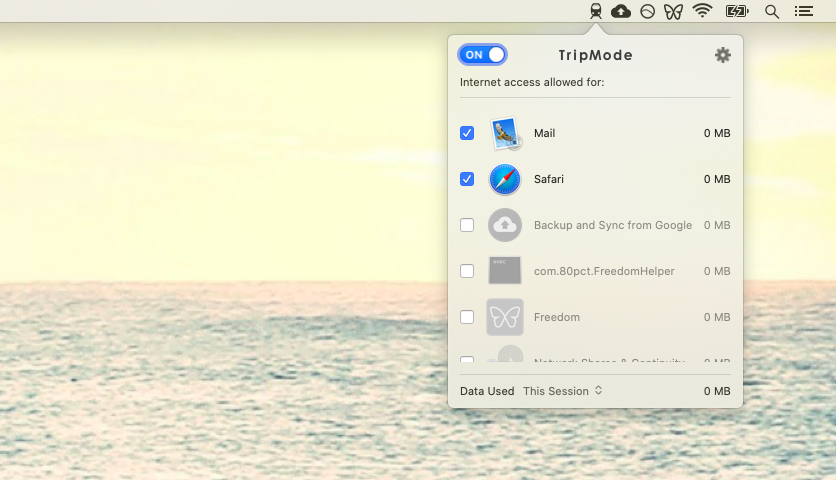Turn off the TripMode ON switch
This screenshot has height=480, width=836.
click(483, 55)
